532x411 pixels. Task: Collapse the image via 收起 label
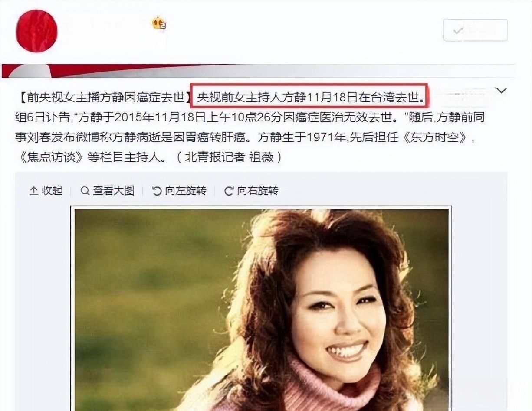[52, 191]
